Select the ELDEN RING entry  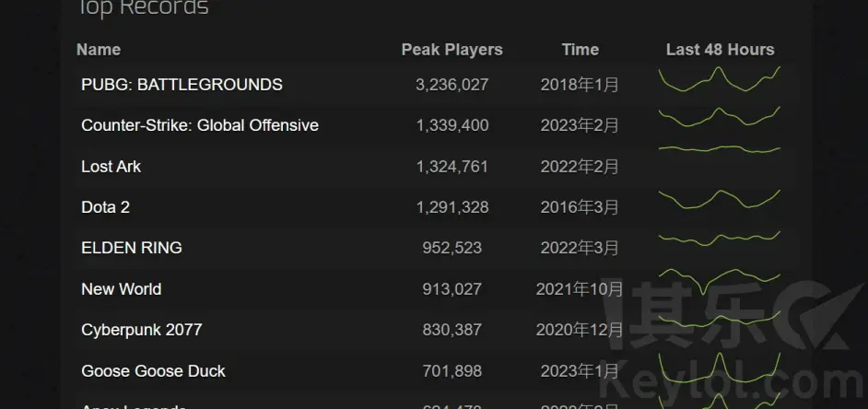click(132, 248)
